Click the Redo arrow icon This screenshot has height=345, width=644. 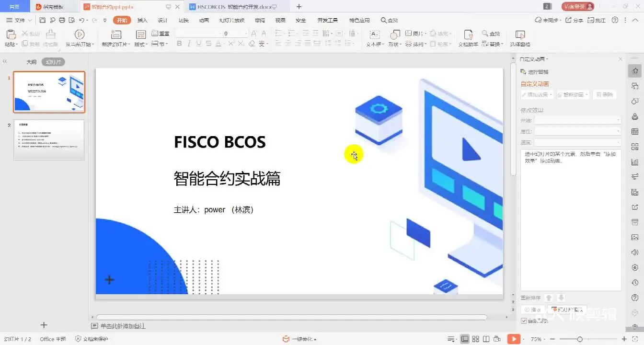[x=94, y=20]
